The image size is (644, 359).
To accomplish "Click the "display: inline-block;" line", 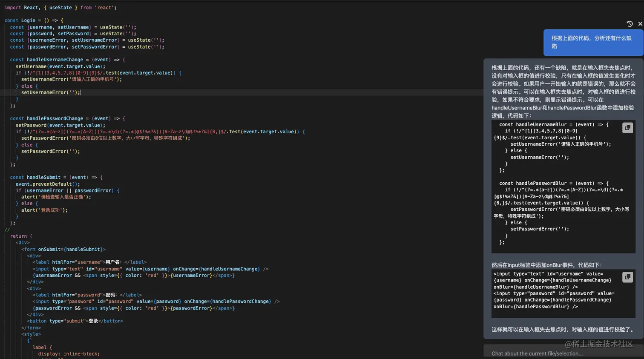I will tap(69, 353).
